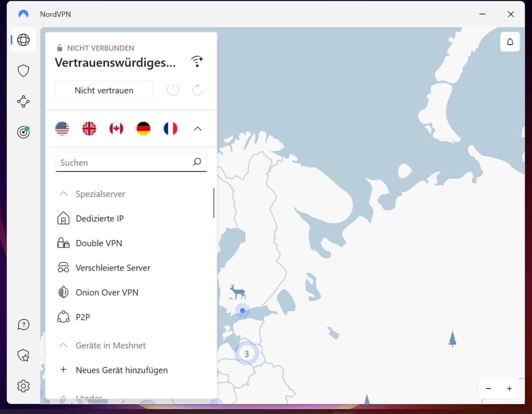Open the help chat bubble icon
The height and width of the screenshot is (414, 532).
pos(23,324)
